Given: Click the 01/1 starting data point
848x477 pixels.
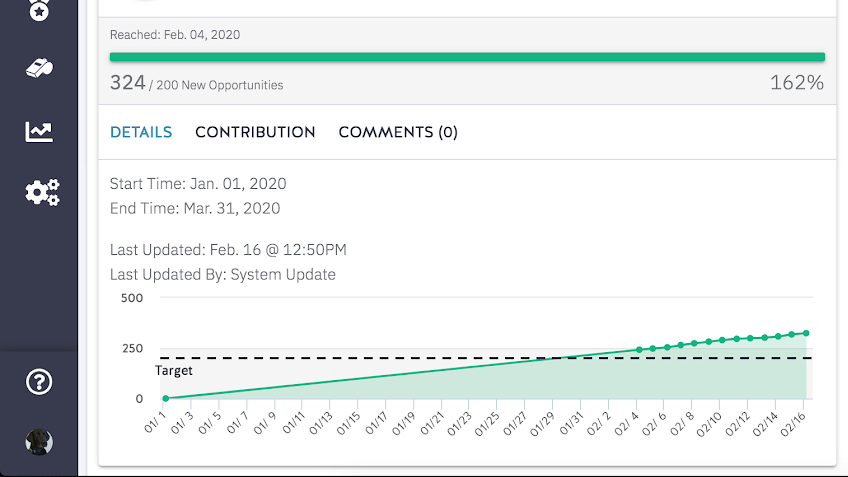Looking at the screenshot, I should click(166, 399).
